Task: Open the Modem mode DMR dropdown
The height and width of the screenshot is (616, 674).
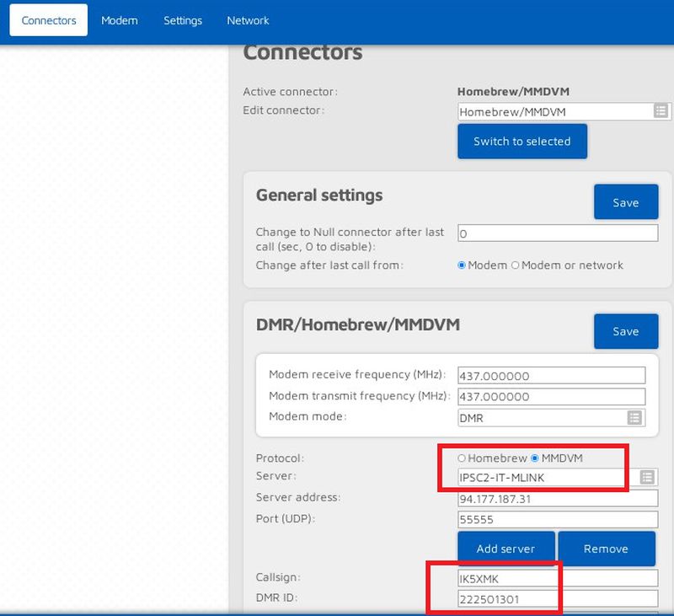Action: 552,417
